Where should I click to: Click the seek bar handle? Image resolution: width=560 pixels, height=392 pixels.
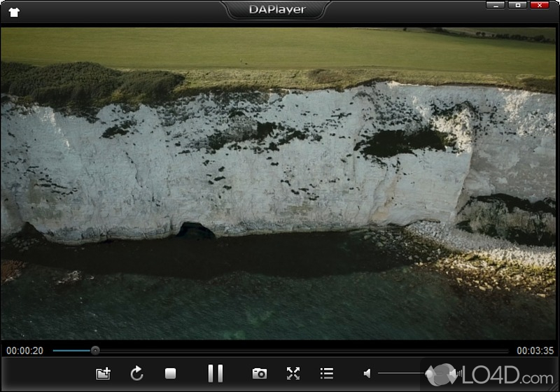[x=95, y=351]
